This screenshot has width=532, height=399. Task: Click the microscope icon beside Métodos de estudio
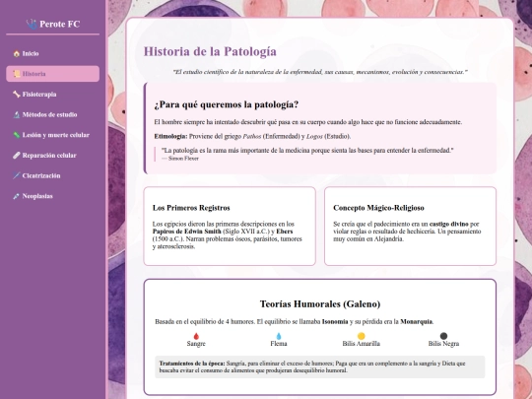17,114
